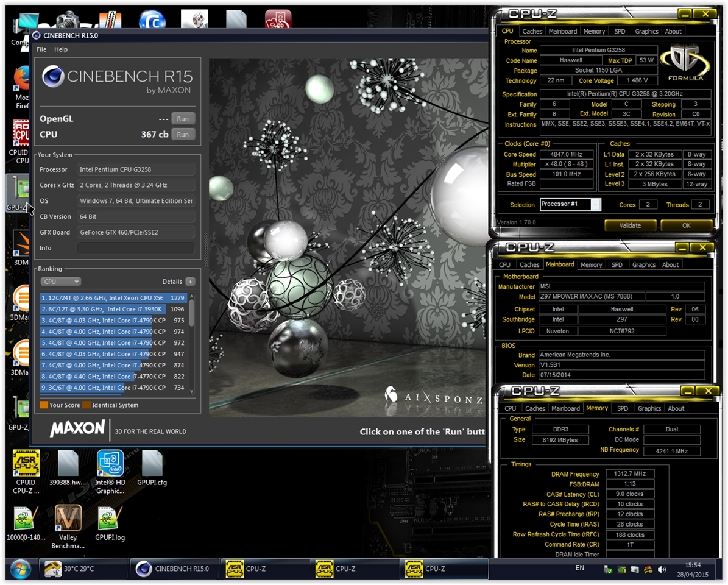Open the Windows Start orb
This screenshot has height=585, width=728.
coord(20,569)
